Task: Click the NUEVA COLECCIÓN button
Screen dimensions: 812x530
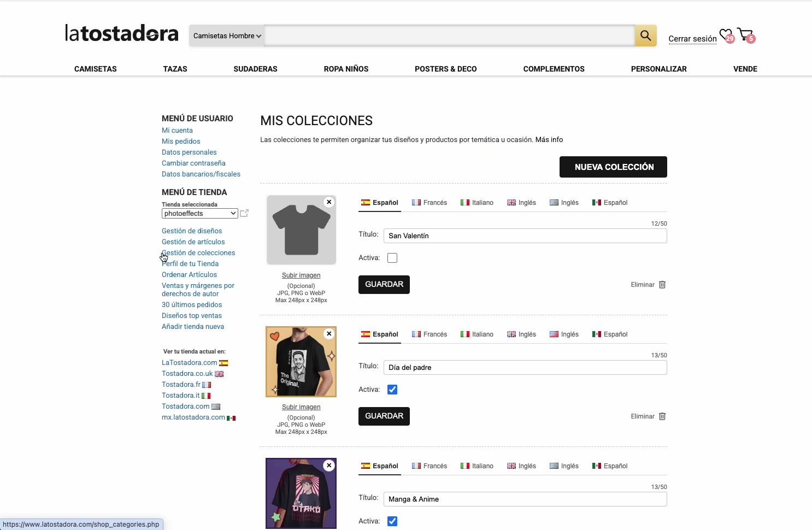Action: (613, 167)
